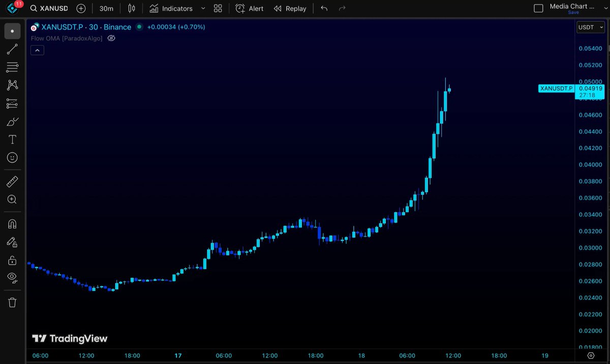Screen dimensions: 610x364
Task: Open the candle chart style picker
Action: point(131,8)
